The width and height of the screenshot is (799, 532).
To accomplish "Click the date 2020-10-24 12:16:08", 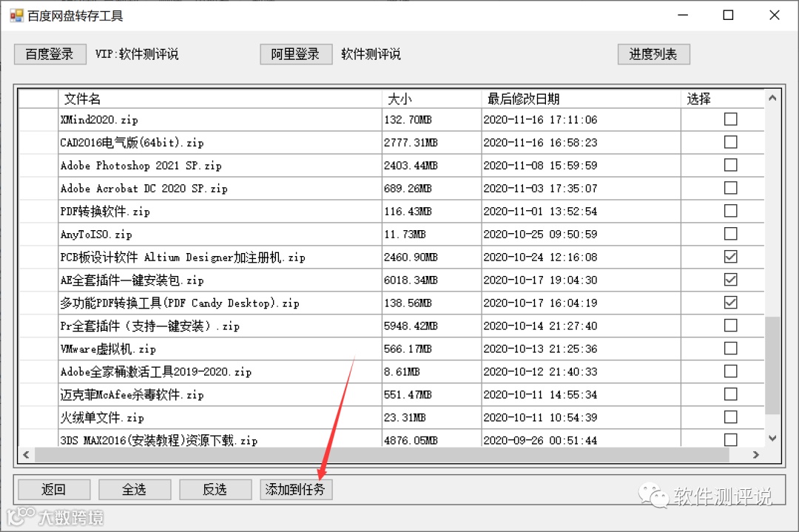I will [x=540, y=257].
